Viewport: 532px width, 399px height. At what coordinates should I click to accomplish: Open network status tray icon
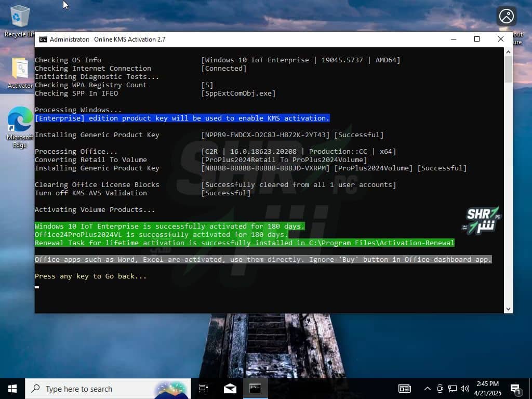453,389
